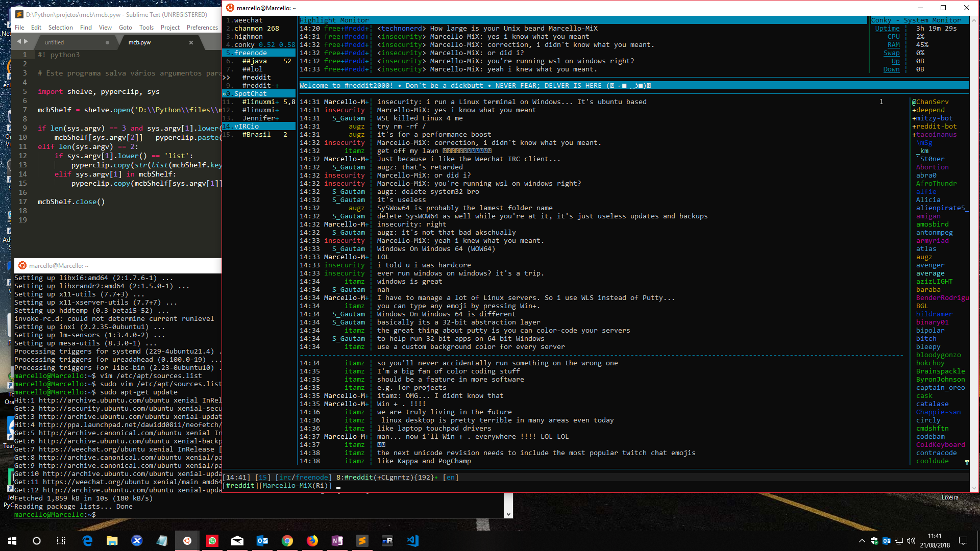Screen dimensions: 980x551
Task: Open Selection menu in Sublime Text
Action: point(61,28)
